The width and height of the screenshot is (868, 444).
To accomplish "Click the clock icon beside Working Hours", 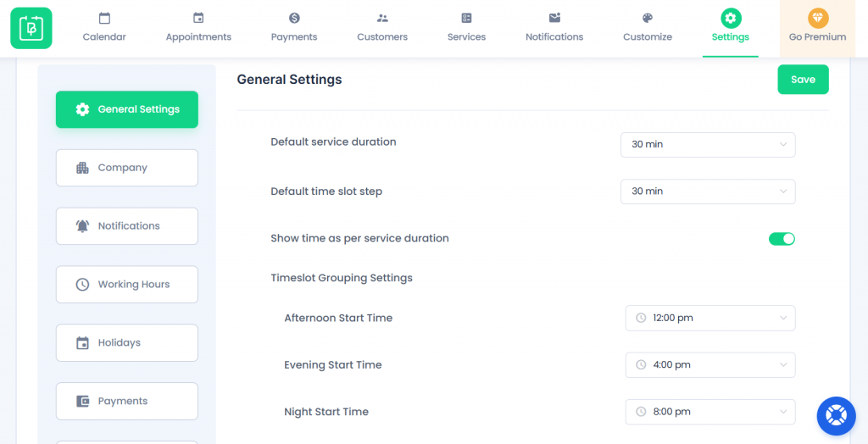I will coord(82,285).
